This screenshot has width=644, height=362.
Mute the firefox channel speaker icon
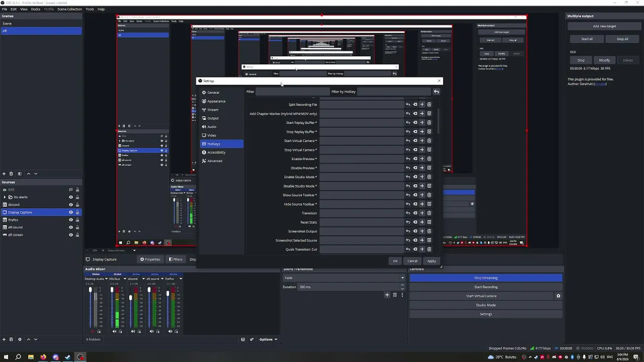point(170,331)
